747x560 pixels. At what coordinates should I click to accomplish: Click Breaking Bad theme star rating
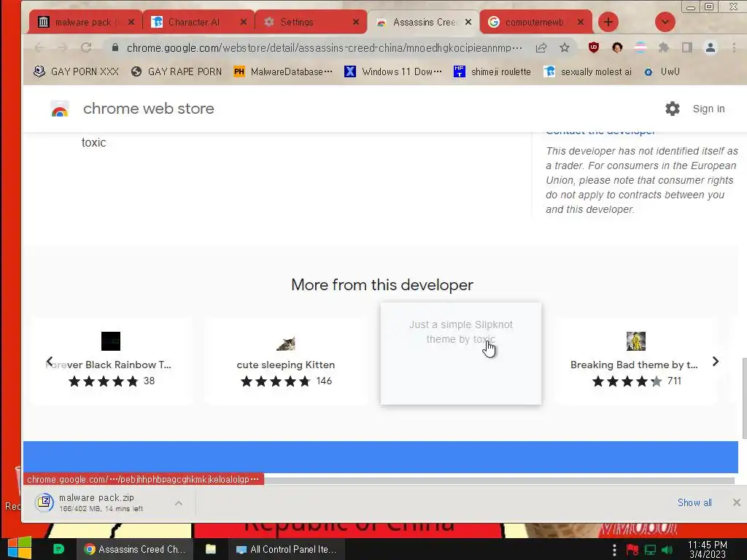627,381
